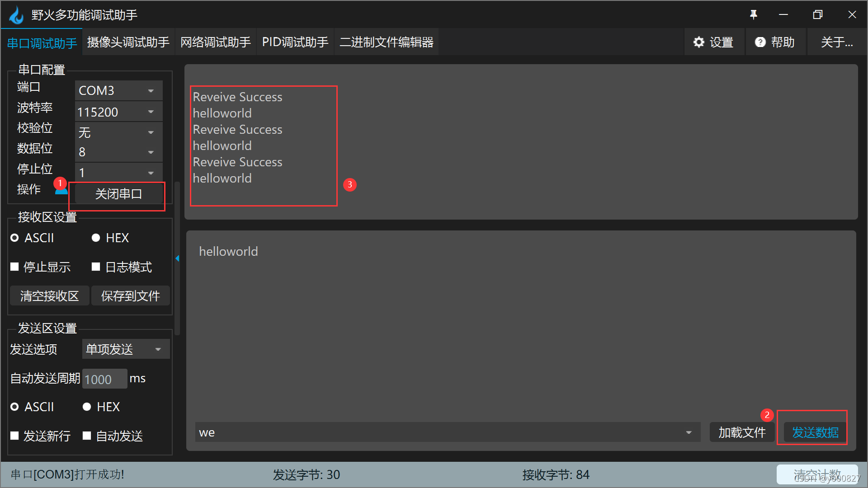Click 发送数据 button
Image resolution: width=868 pixels, height=488 pixels.
[815, 432]
